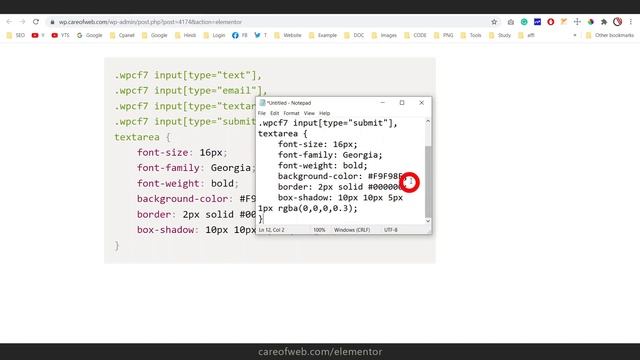Open the Google bookmark with G logo

89,36
